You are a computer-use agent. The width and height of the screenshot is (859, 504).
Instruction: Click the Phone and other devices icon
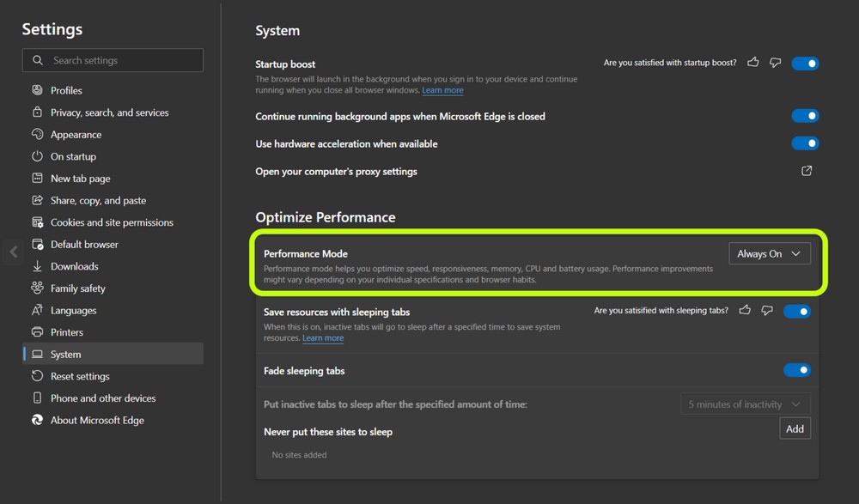(37, 398)
